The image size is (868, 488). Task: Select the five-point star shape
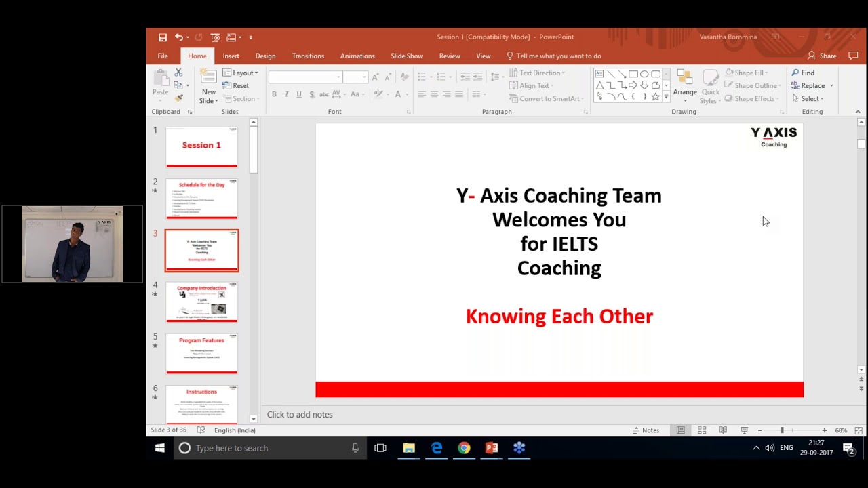[x=656, y=97]
